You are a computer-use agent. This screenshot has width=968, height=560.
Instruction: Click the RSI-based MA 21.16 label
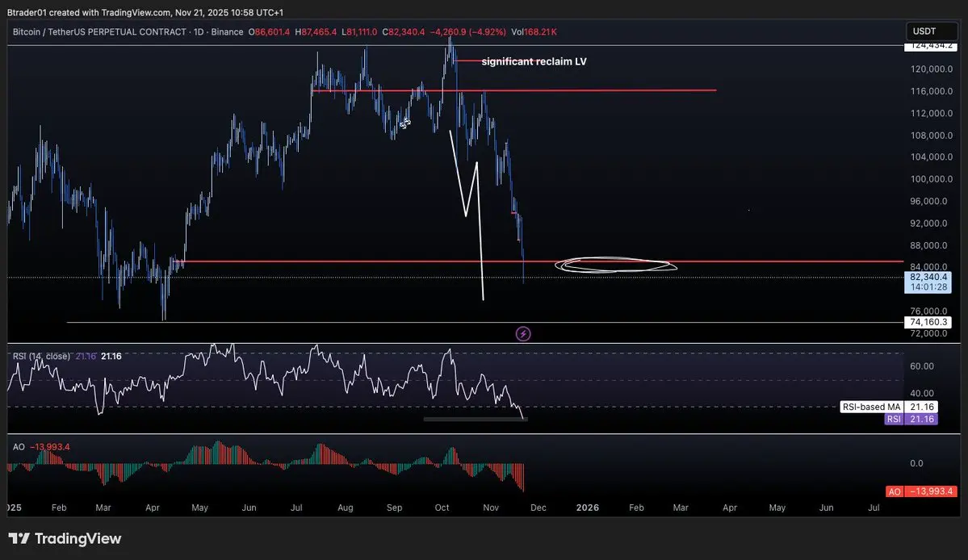pos(889,407)
